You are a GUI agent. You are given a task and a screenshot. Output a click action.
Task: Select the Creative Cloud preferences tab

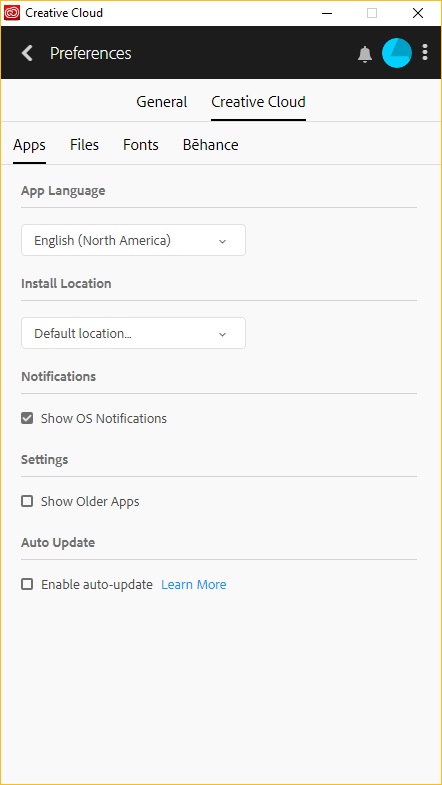click(x=258, y=102)
